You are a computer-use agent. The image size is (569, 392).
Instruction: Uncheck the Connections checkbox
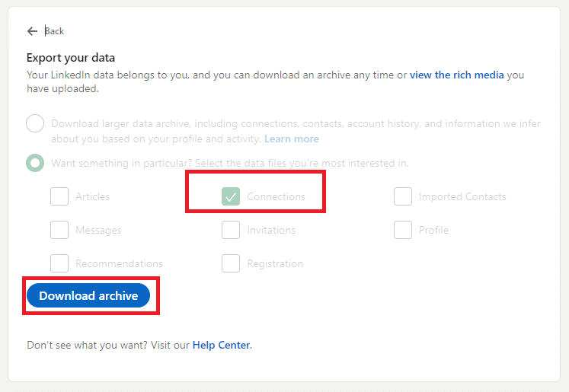(x=231, y=196)
